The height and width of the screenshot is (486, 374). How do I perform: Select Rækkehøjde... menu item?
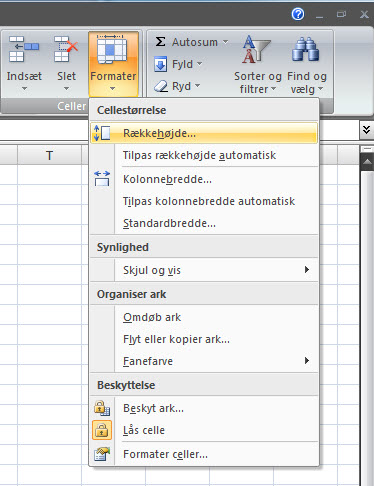(x=204, y=133)
